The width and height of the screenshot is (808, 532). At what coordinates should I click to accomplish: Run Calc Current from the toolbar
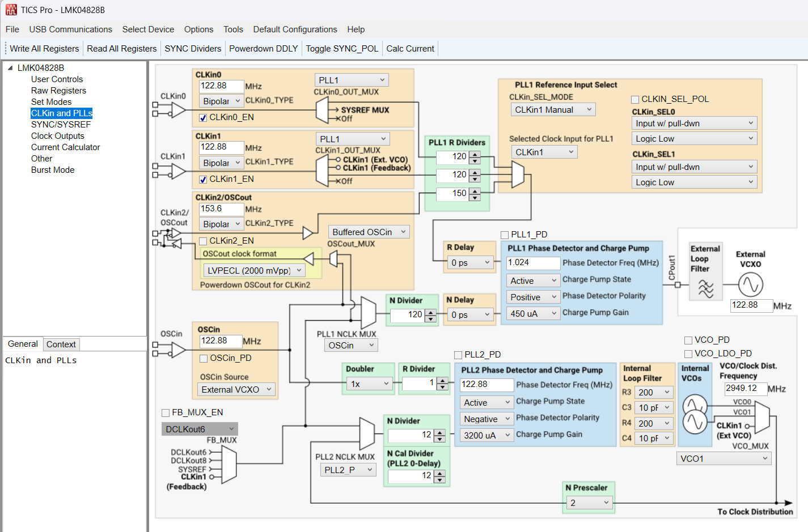coord(410,48)
